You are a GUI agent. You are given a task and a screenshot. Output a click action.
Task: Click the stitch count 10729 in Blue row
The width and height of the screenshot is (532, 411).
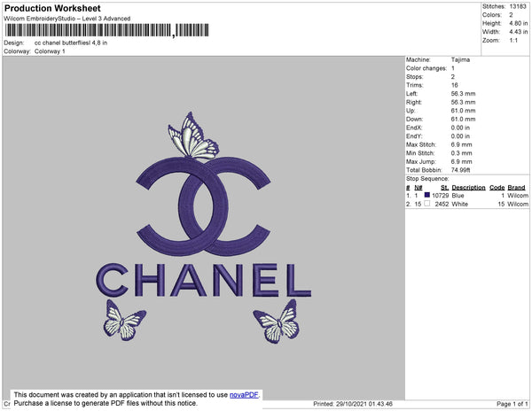point(440,196)
